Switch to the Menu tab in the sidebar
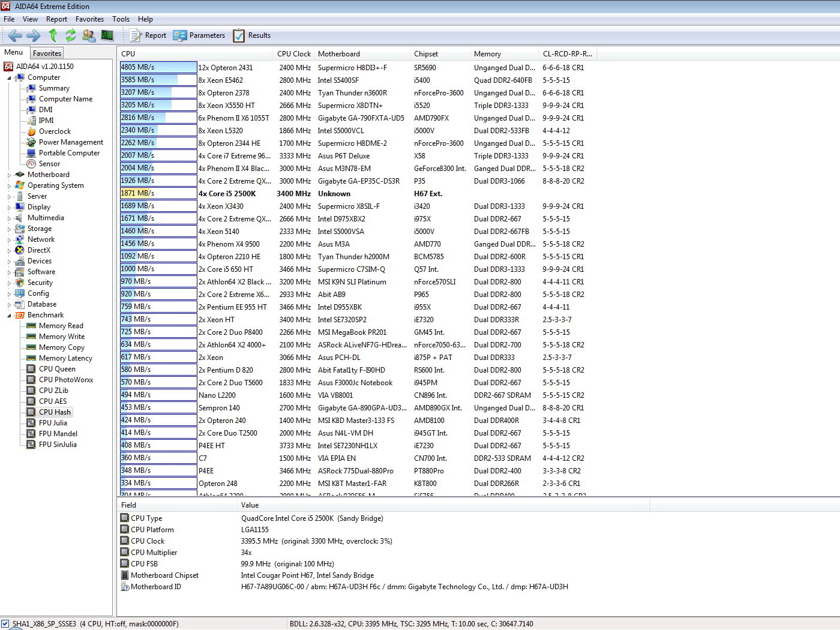The width and height of the screenshot is (840, 630). tap(14, 53)
